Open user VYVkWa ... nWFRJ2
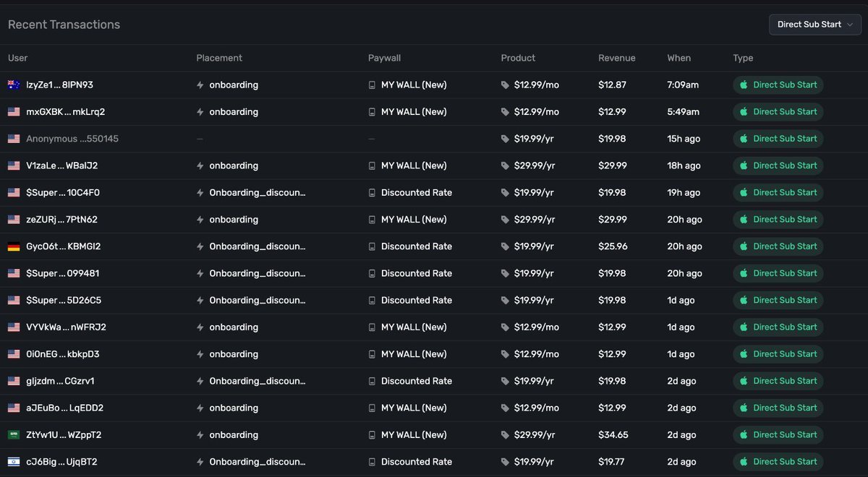 66,327
